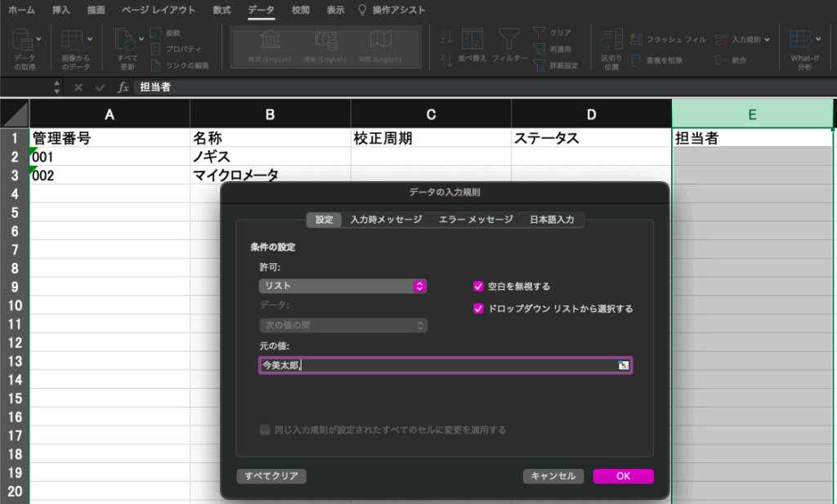The width and height of the screenshot is (837, 504).
Task: Click the すべてクリア button
Action: tap(271, 476)
